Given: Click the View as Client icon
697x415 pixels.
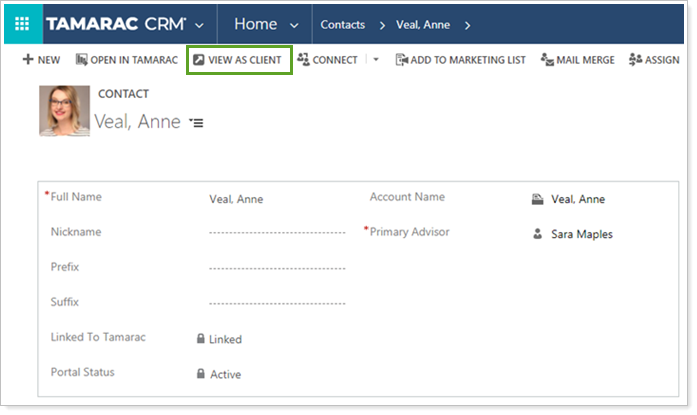Looking at the screenshot, I should [199, 60].
